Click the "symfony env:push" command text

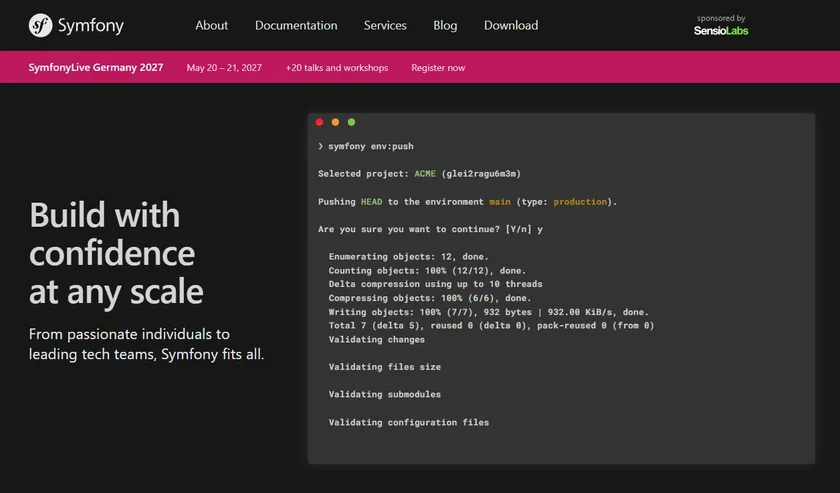371,146
